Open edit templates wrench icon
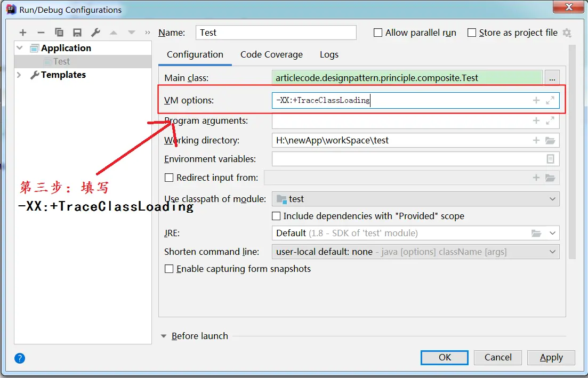The height and width of the screenshot is (378, 588). [95, 33]
